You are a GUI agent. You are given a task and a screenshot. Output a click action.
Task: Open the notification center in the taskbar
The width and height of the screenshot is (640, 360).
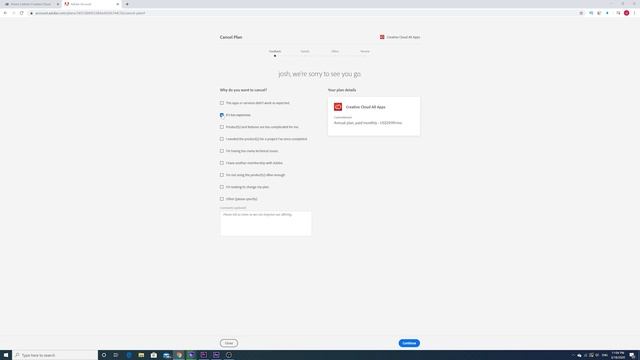pyautogui.click(x=632, y=355)
